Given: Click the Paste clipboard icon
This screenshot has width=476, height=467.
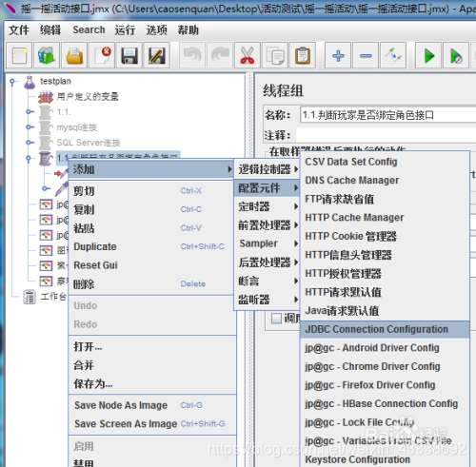Looking at the screenshot, I should click(303, 56).
